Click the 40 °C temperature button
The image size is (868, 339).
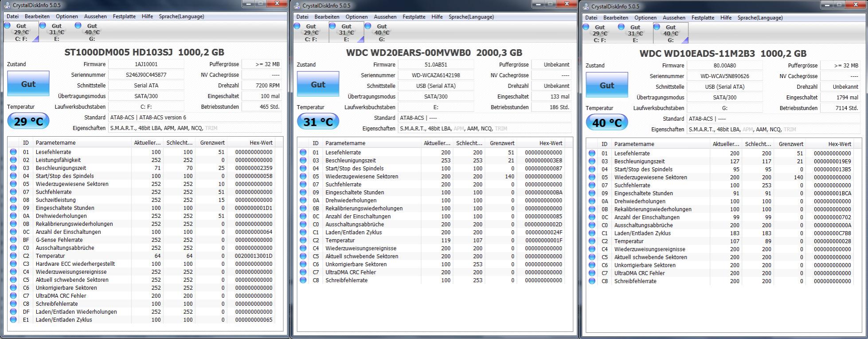607,122
